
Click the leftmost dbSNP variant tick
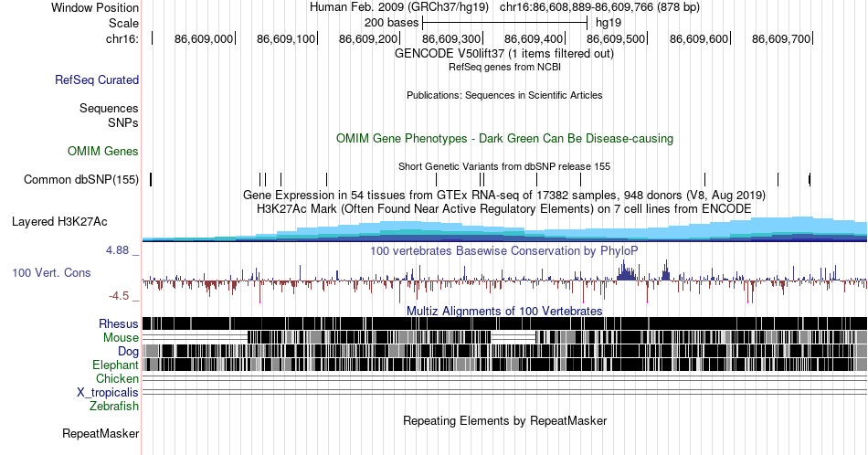click(151, 179)
